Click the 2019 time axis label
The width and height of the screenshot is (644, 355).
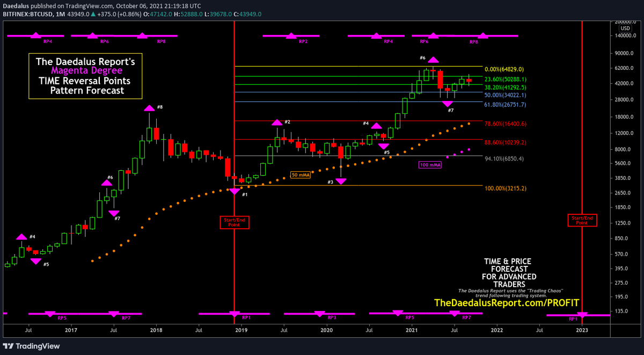pyautogui.click(x=241, y=331)
